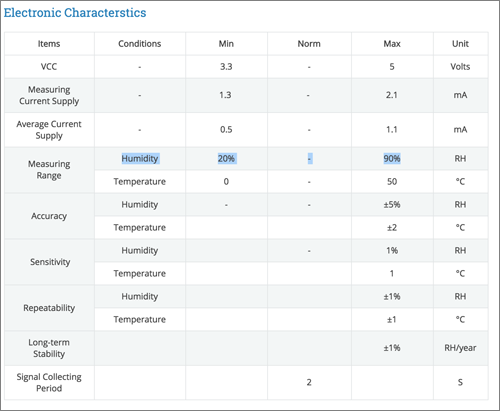Select the RH/year unit cell
Screen dimensions: 500x411
coord(460,348)
